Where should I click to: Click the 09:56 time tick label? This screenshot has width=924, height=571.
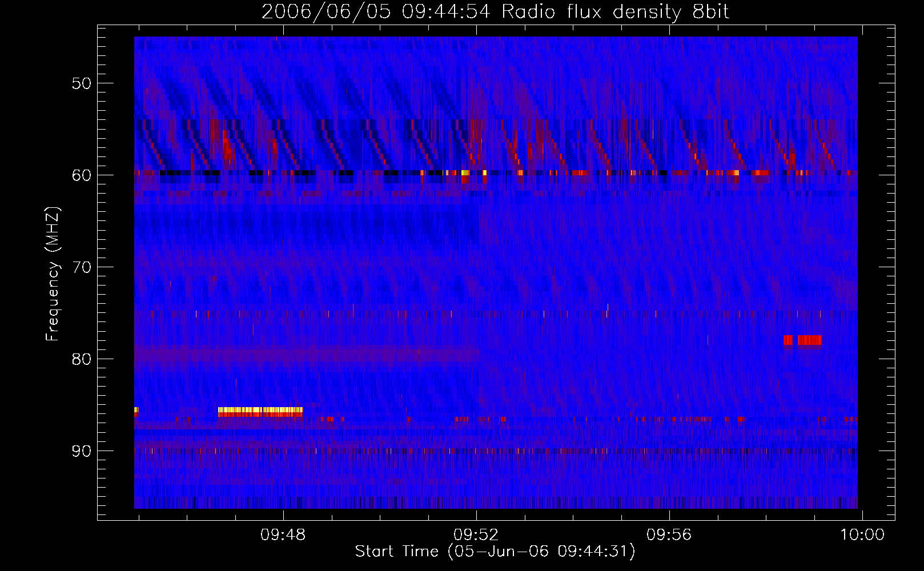tap(669, 535)
